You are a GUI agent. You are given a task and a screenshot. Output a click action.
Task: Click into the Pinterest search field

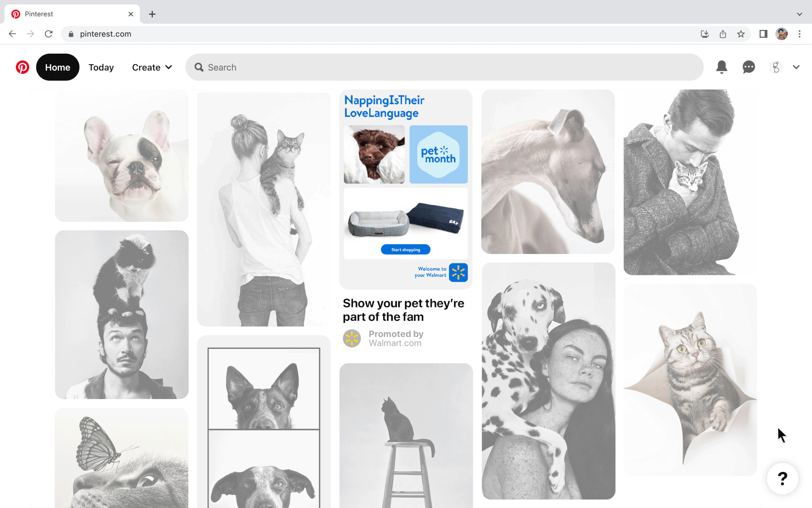click(x=444, y=67)
